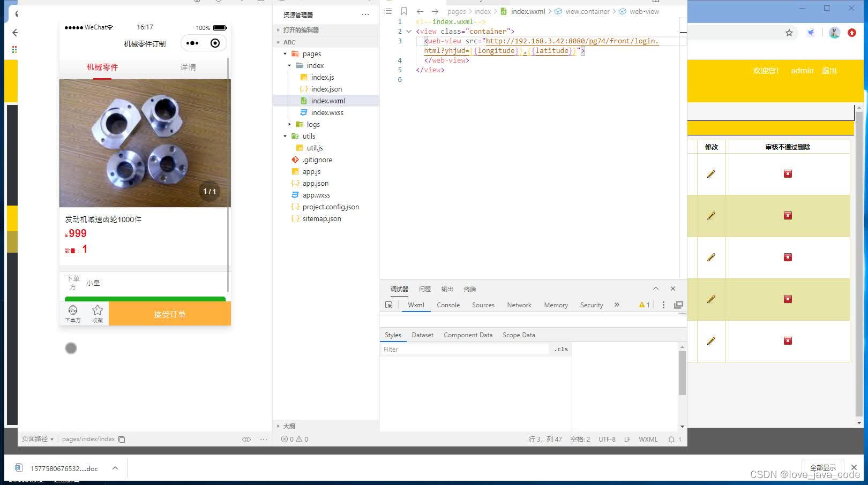The height and width of the screenshot is (485, 868).
Task: Open the Network tab in the debugger
Action: click(519, 305)
